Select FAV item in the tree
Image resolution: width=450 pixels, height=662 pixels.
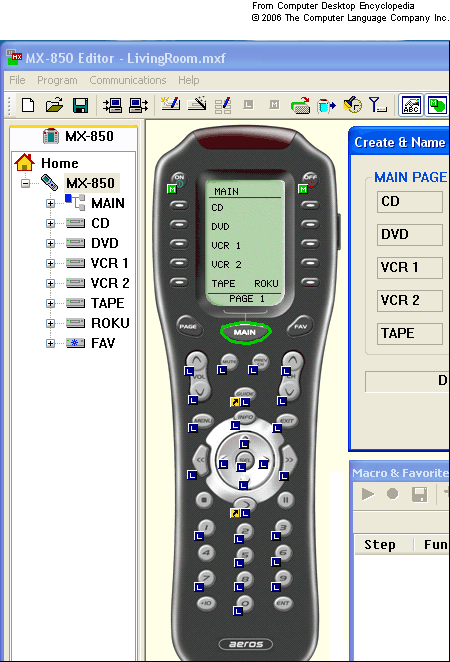(x=103, y=343)
